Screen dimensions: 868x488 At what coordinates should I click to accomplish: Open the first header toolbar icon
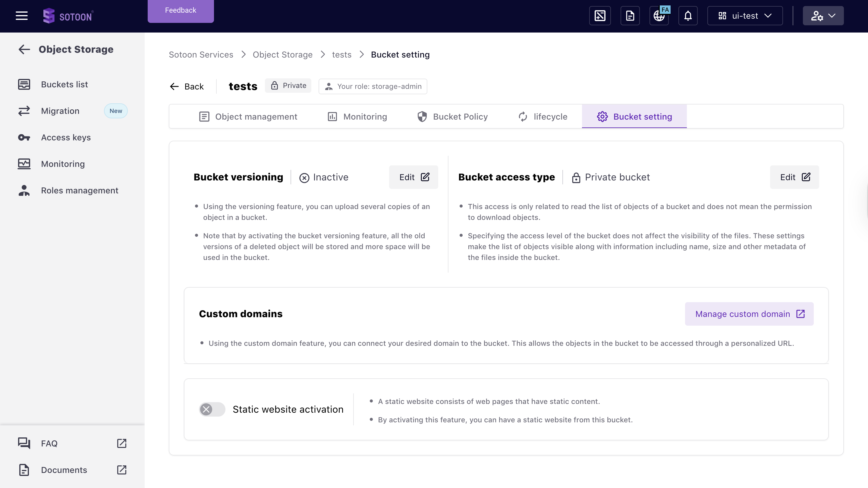(x=600, y=15)
